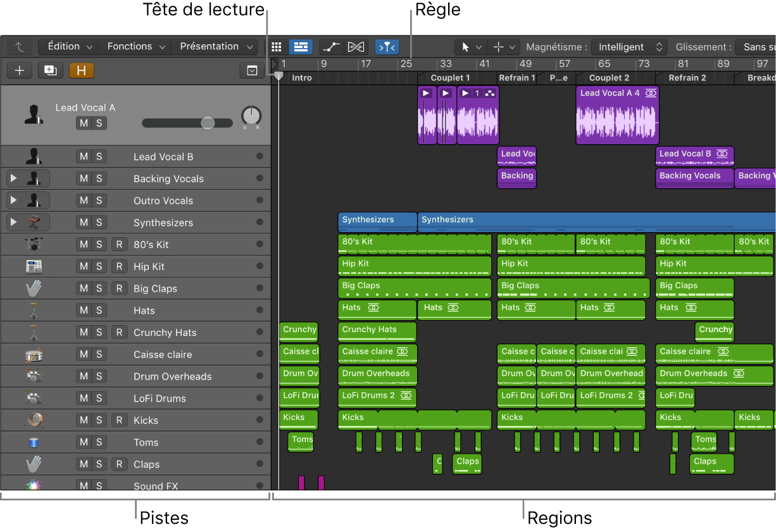This screenshot has height=532, width=776.
Task: Open the pointer tool dropdown chevron
Action: (x=479, y=46)
